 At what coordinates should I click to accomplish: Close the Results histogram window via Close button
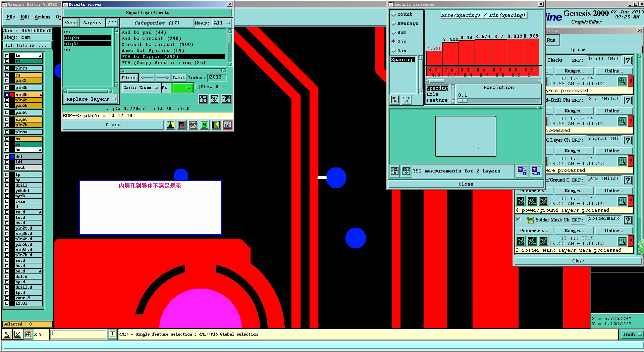(466, 184)
